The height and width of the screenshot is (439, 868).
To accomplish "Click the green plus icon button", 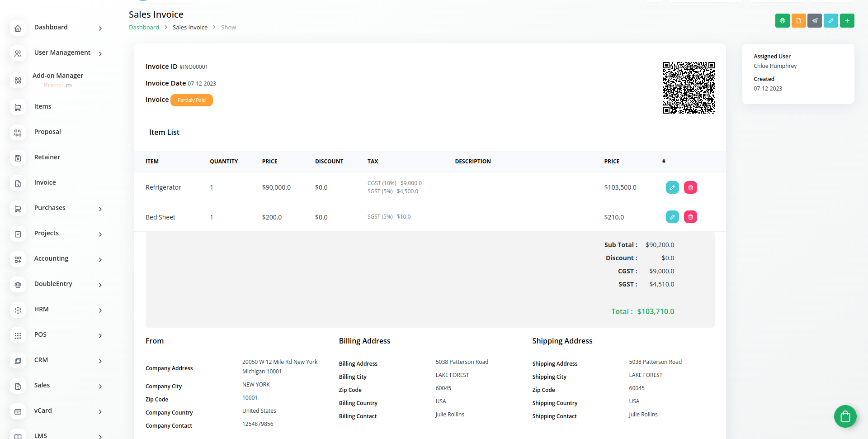I will point(847,21).
